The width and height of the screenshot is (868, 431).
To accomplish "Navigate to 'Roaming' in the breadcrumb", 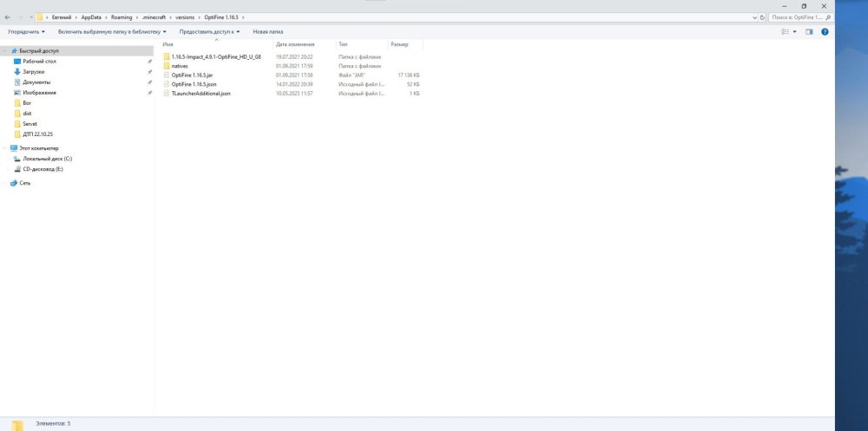I will click(122, 17).
